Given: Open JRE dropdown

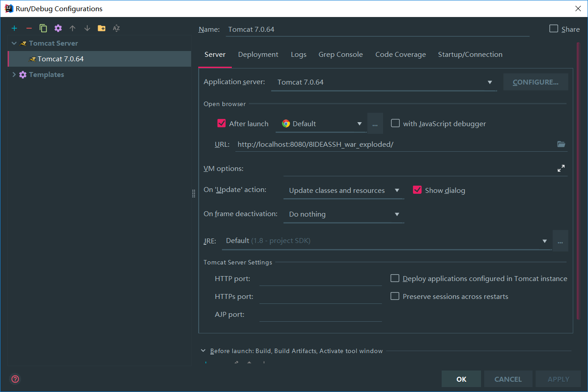Looking at the screenshot, I should tap(387, 241).
